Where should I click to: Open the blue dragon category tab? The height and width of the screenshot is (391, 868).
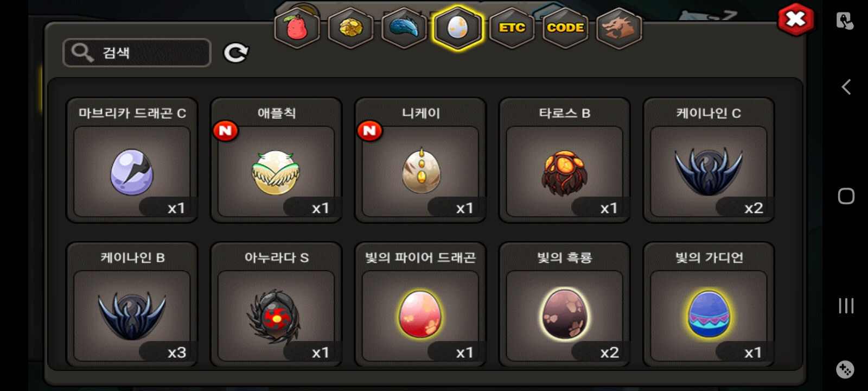pos(404,28)
